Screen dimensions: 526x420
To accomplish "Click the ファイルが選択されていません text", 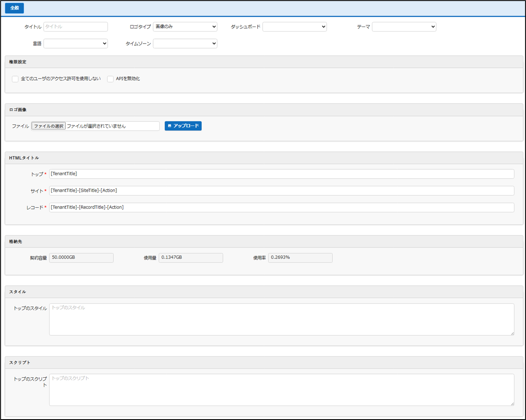I will tap(96, 126).
